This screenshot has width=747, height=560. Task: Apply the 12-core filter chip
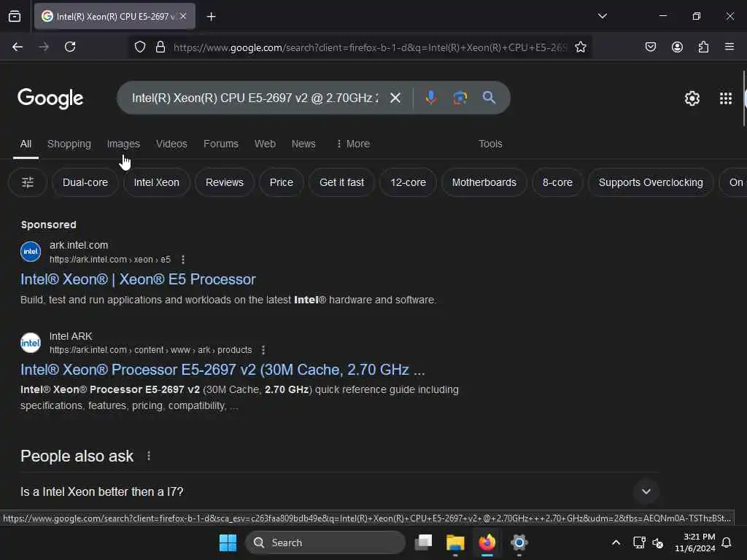[409, 182]
